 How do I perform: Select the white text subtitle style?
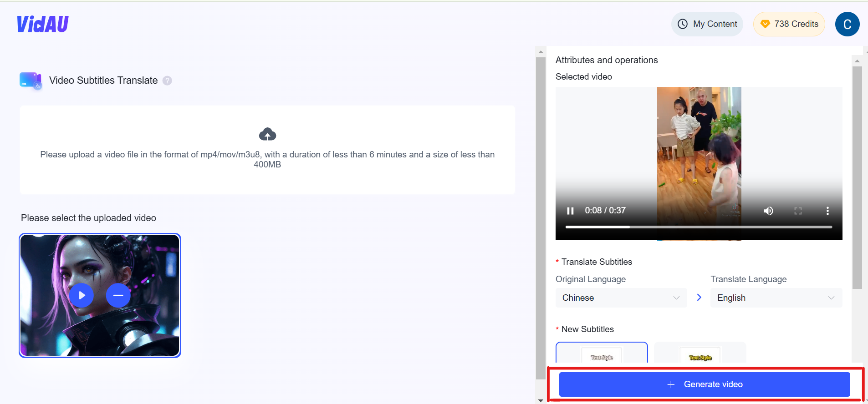point(602,353)
